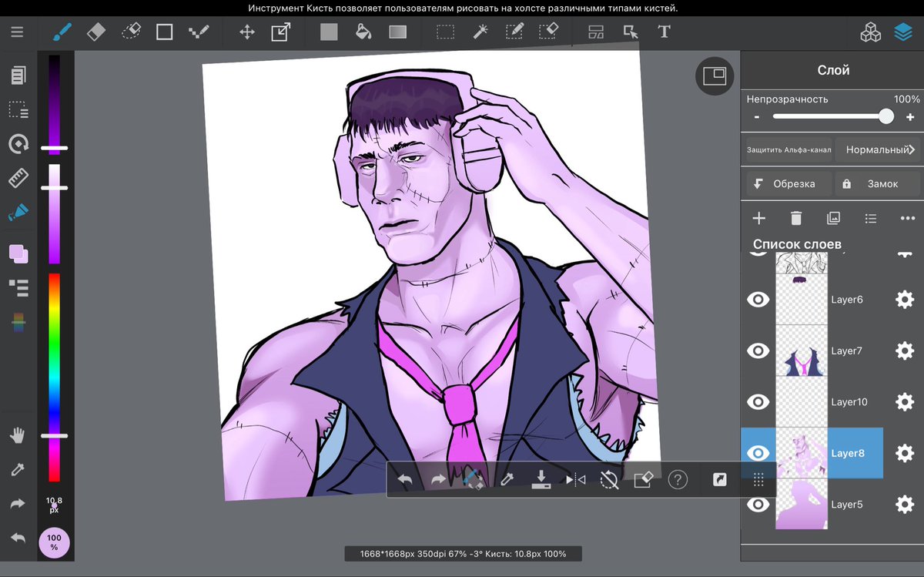The width and height of the screenshot is (924, 577).
Task: Choose the Move tool
Action: click(x=247, y=32)
